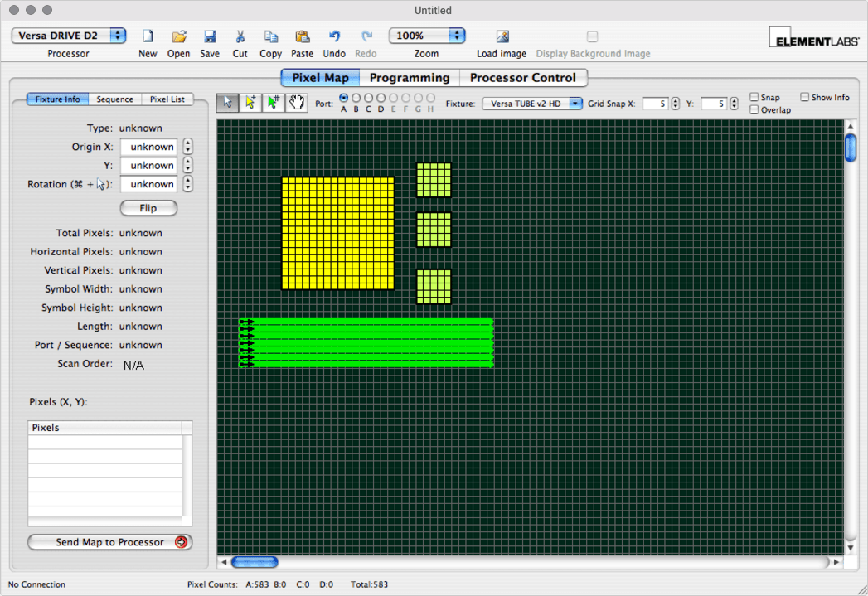
Task: Click the Load image icon
Action: tap(502, 36)
